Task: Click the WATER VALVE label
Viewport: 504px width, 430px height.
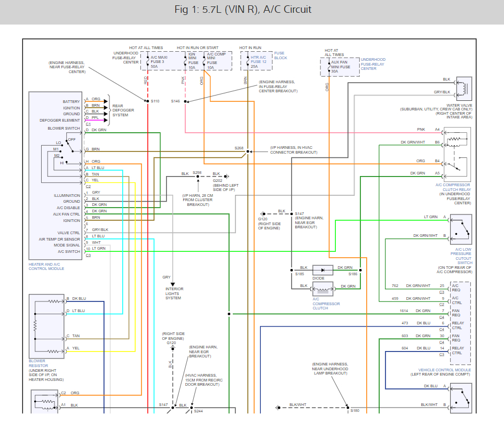Action: tap(459, 105)
